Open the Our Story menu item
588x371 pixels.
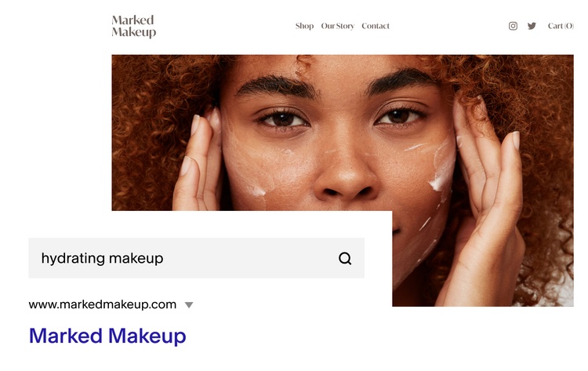[337, 26]
